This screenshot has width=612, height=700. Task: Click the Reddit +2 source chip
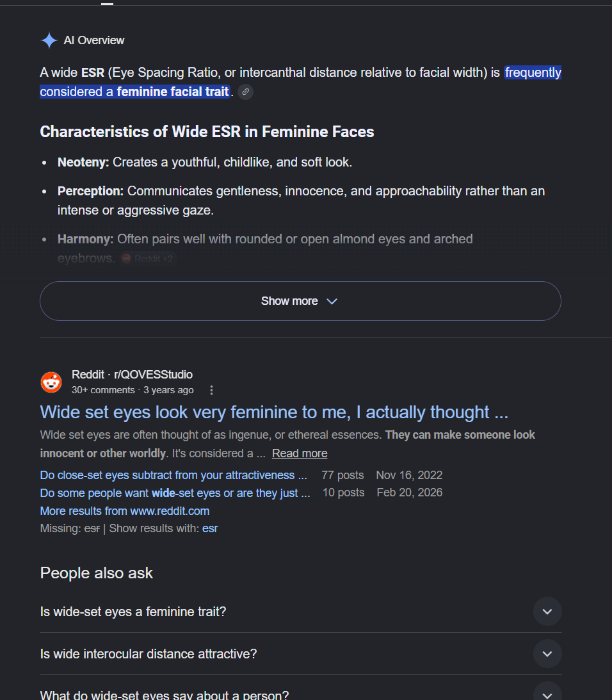(x=149, y=259)
